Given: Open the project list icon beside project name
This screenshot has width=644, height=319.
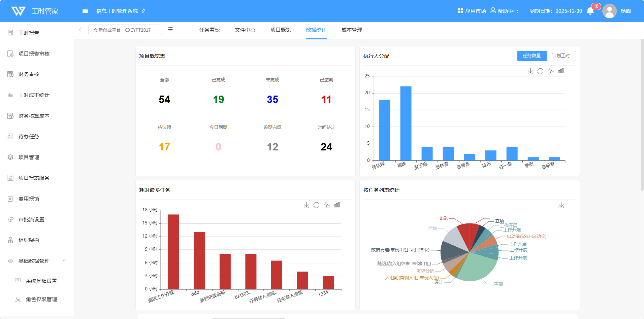Looking at the screenshot, I should pyautogui.click(x=170, y=30).
